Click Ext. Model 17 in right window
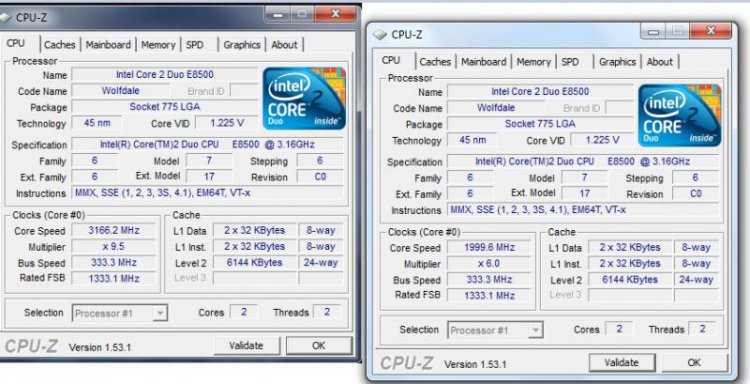This screenshot has width=750, height=384. click(585, 194)
